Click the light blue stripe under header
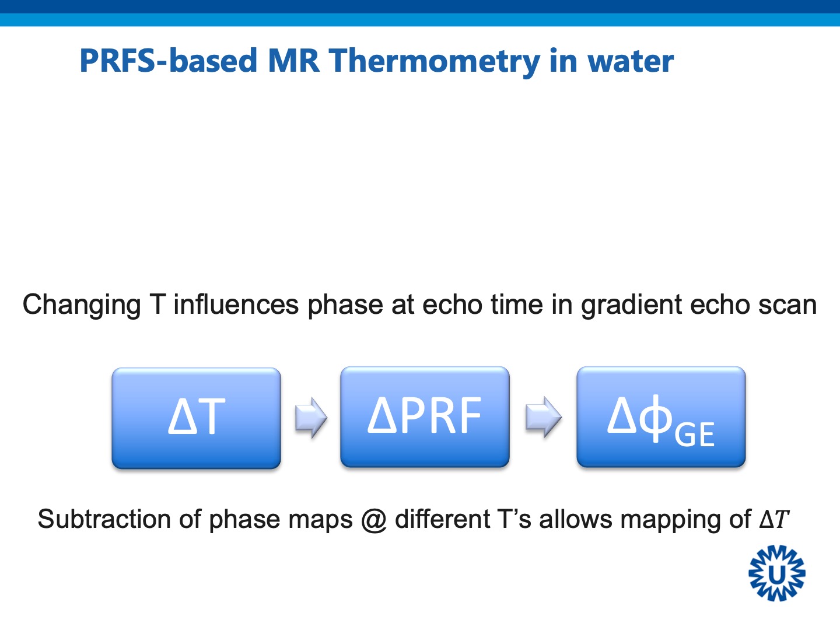The image size is (840, 630). coord(420,20)
